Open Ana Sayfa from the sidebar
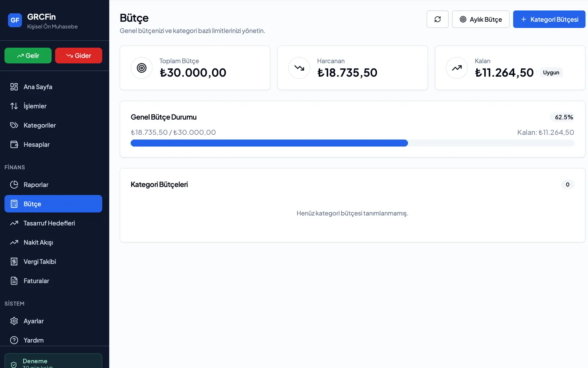This screenshot has width=588, height=368. click(53, 87)
